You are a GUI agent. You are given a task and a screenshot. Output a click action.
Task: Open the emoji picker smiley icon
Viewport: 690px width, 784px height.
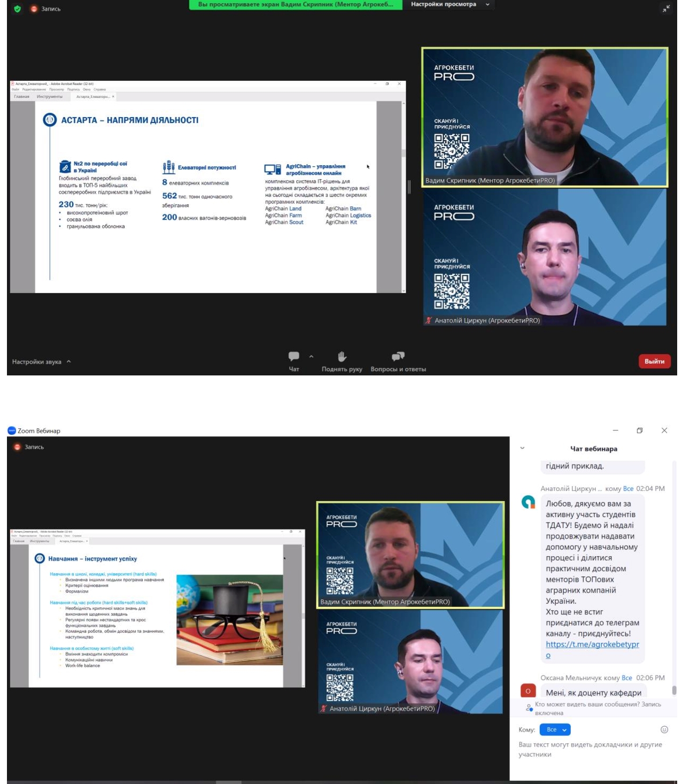[x=664, y=729]
